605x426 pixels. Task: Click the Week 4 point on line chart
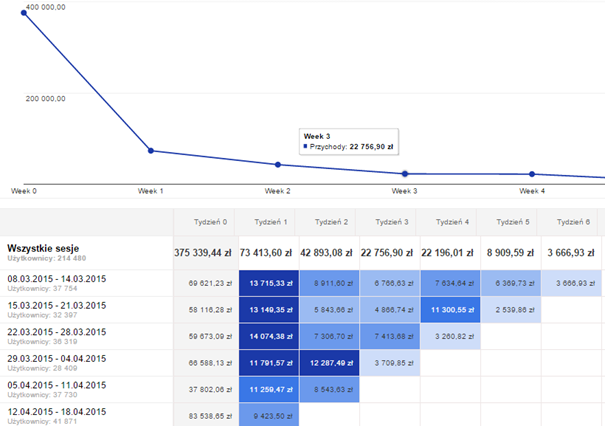(x=532, y=175)
